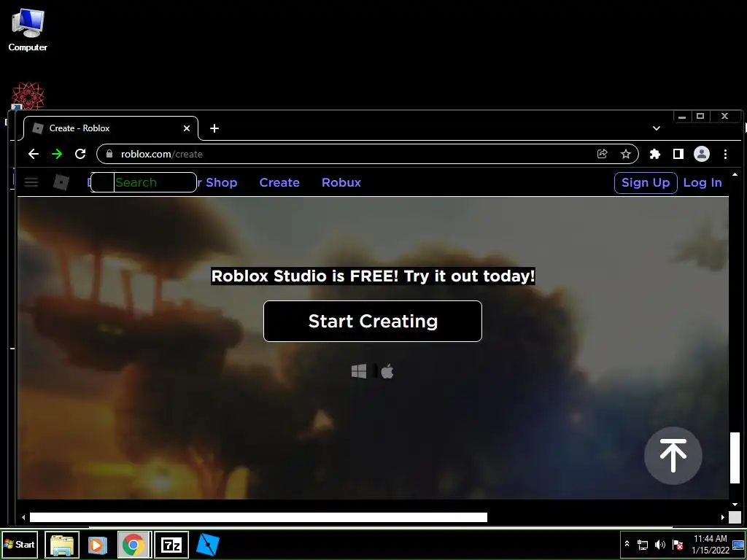Viewport: 747px width, 560px height.
Task: Click the Apple platform icon
Action: click(387, 371)
